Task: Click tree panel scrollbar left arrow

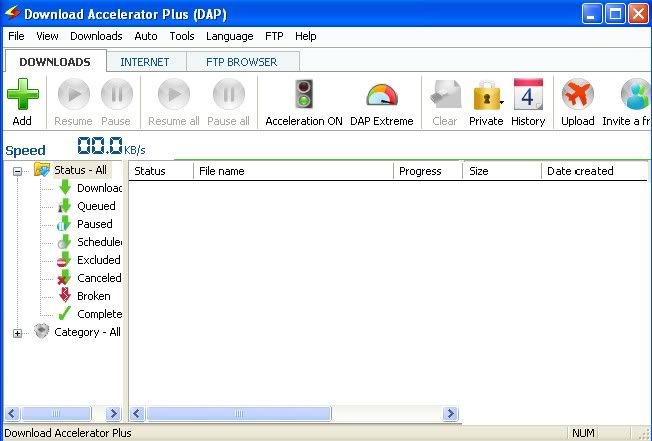Action: pos(12,414)
